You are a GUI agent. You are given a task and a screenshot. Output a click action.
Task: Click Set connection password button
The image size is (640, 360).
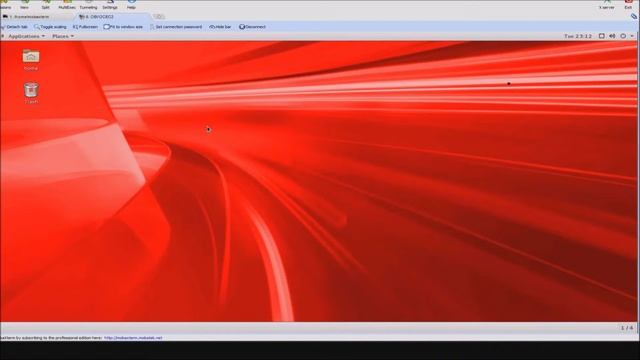(x=176, y=27)
